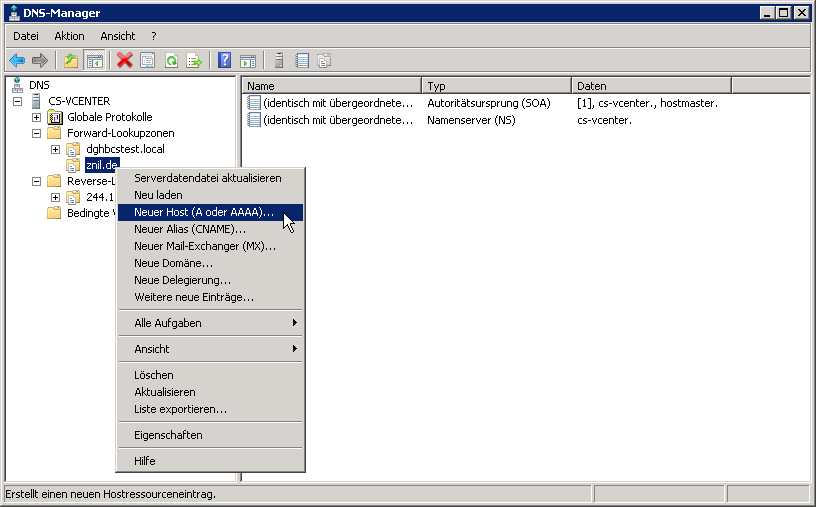Click the show/hide console tree icon
Image resolution: width=816 pixels, height=507 pixels.
tap(94, 61)
